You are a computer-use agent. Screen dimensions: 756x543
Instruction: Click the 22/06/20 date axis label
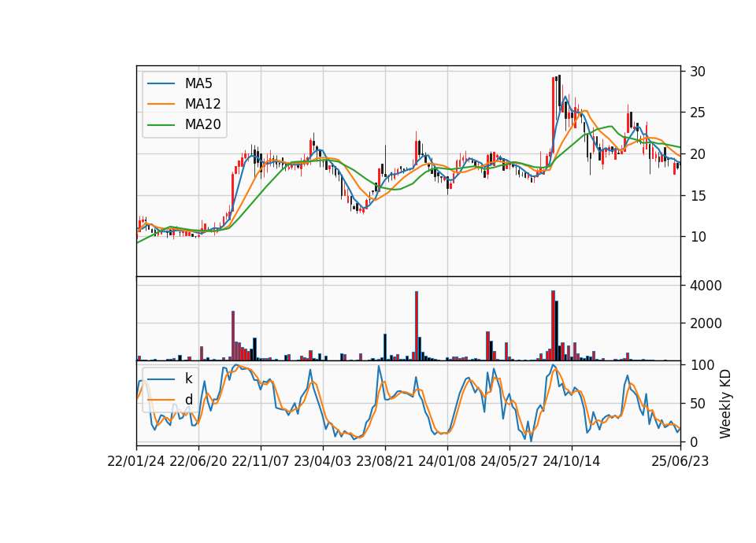tap(198, 462)
